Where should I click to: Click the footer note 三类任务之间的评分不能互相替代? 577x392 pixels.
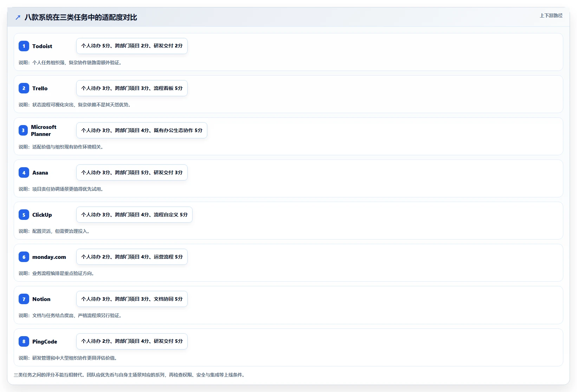pos(129,375)
